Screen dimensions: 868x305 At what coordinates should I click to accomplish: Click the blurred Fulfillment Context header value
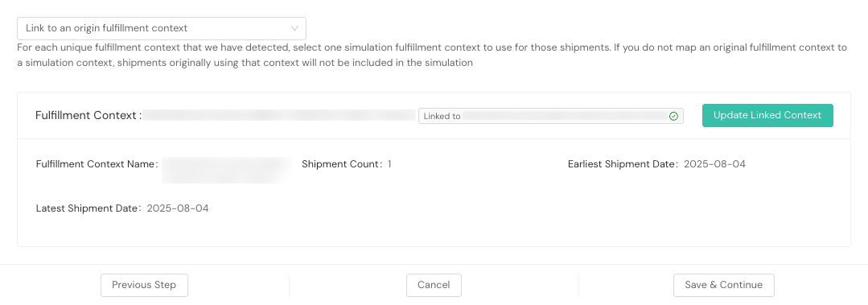click(280, 115)
